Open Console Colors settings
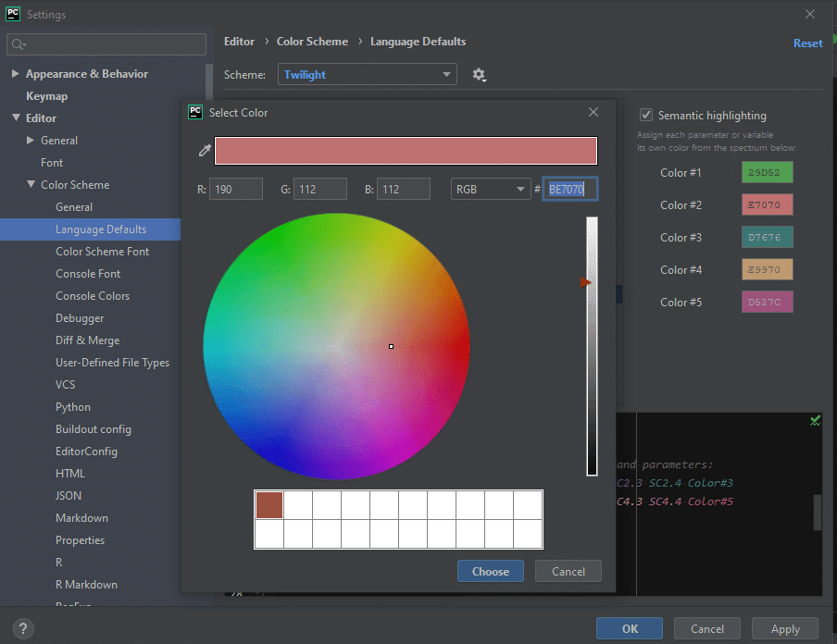This screenshot has height=644, width=837. point(93,296)
